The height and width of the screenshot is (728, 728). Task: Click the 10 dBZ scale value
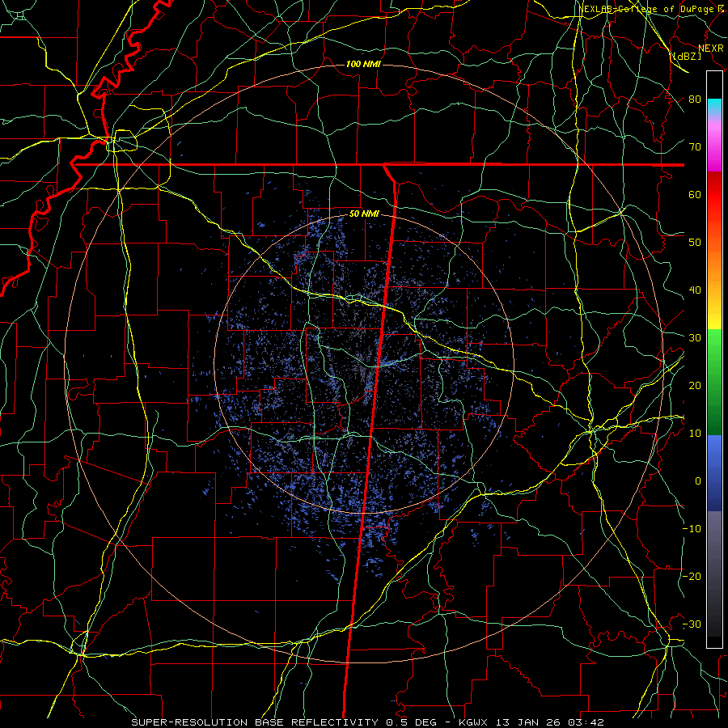pyautogui.click(x=695, y=434)
